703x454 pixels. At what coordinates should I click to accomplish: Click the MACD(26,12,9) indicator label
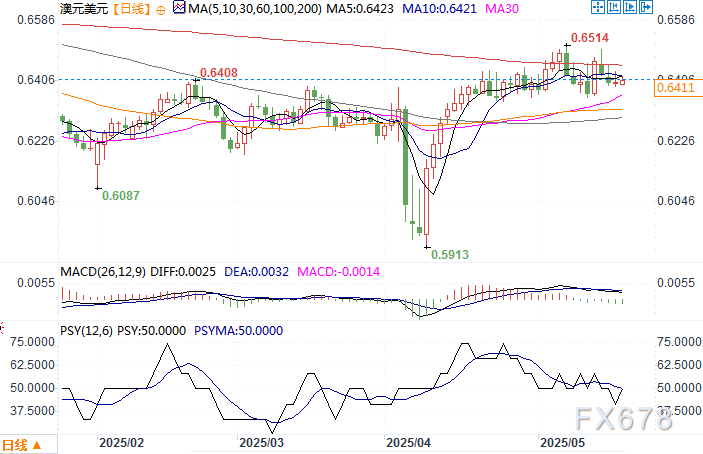coord(103,272)
